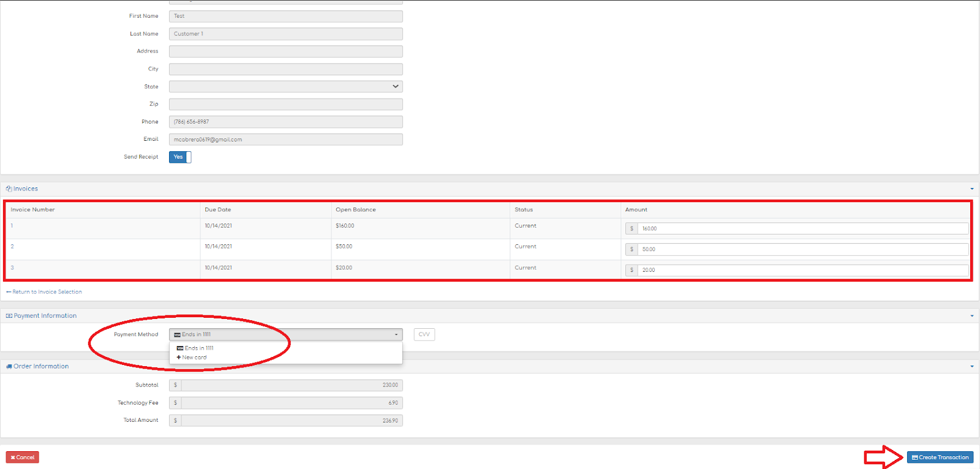Edit the amount field for invoice 3
The width and height of the screenshot is (980, 469).
[803, 270]
